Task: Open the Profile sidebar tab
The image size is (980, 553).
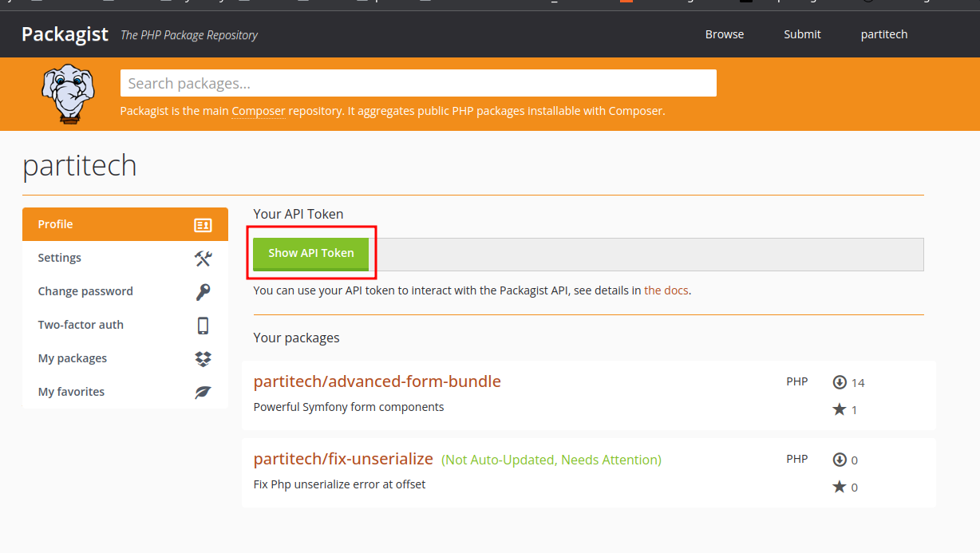Action: 125,224
